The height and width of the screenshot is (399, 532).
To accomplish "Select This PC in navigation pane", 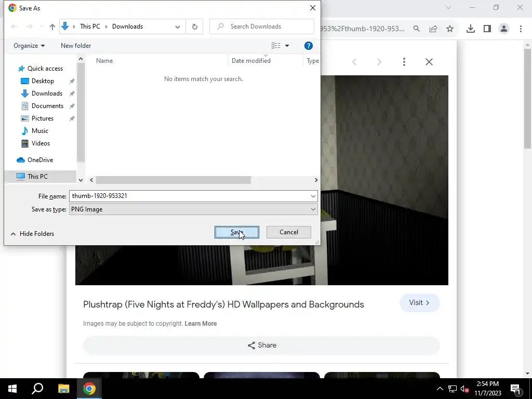I will pyautogui.click(x=37, y=177).
